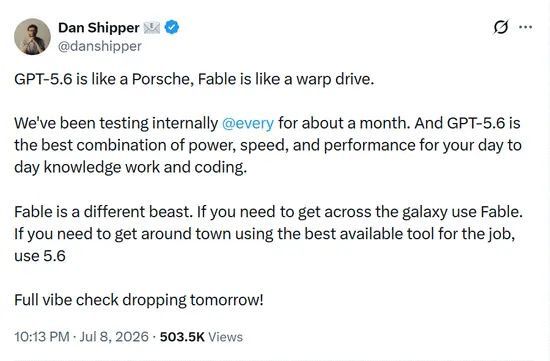Click the "We've been testing internally" text
The width and height of the screenshot is (550, 361).
tap(116, 123)
